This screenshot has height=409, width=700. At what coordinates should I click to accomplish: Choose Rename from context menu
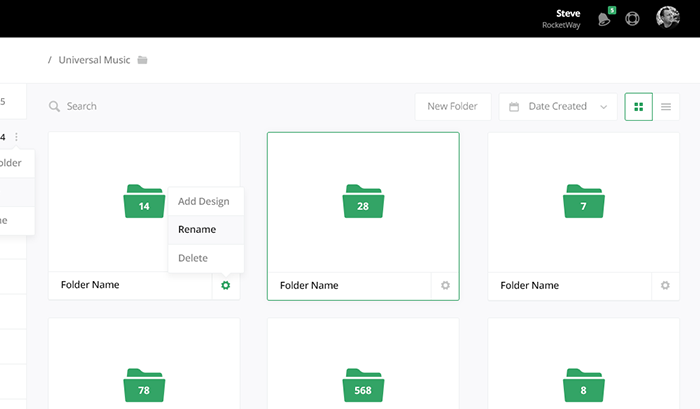pos(206,230)
